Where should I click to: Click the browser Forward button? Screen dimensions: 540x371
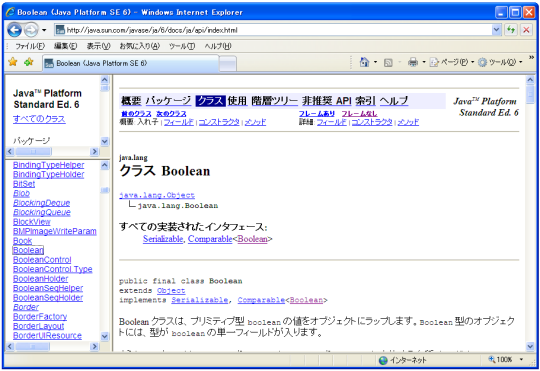coord(31,30)
